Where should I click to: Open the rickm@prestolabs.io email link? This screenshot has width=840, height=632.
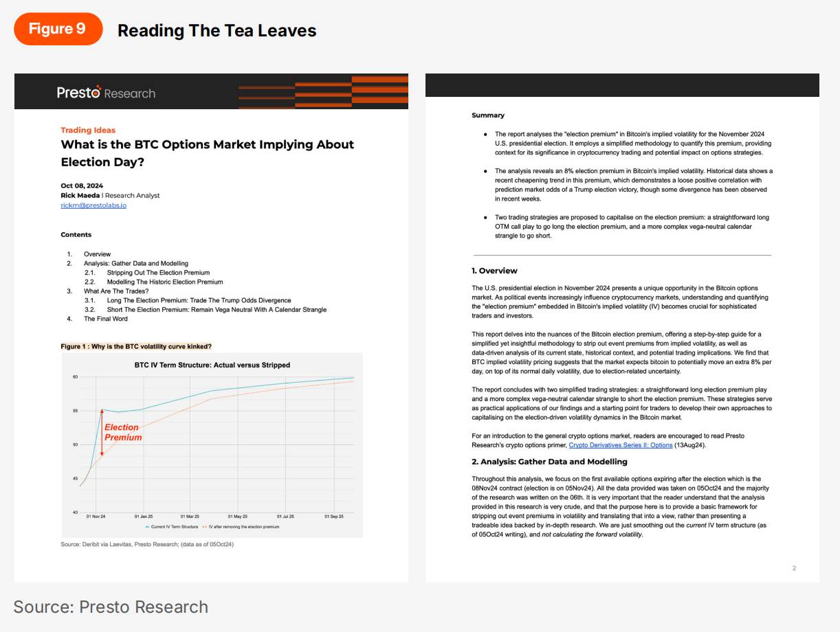pyautogui.click(x=93, y=205)
